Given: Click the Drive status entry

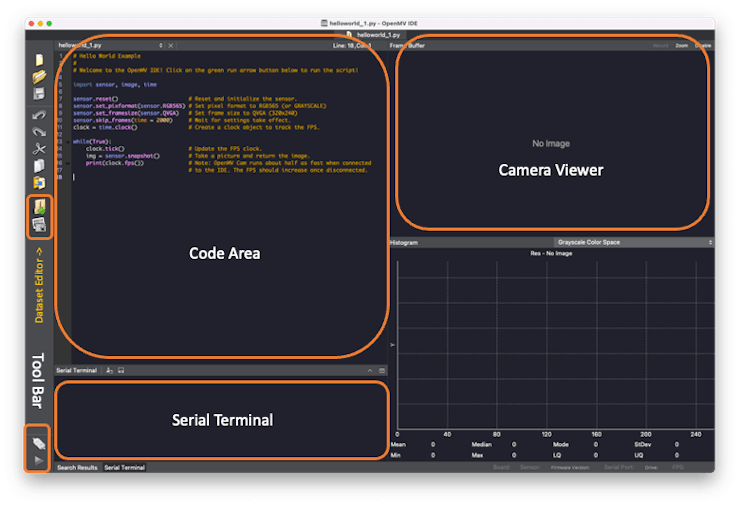Looking at the screenshot, I should [651, 467].
